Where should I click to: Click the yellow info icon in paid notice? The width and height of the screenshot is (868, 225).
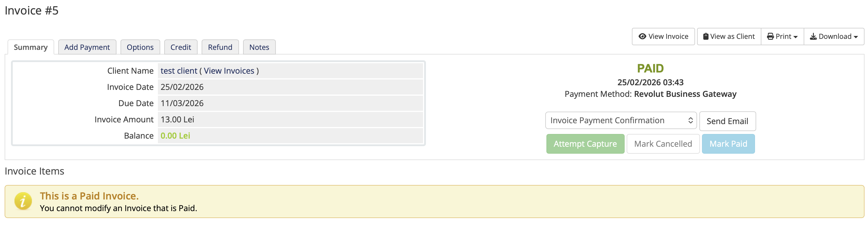(x=23, y=202)
